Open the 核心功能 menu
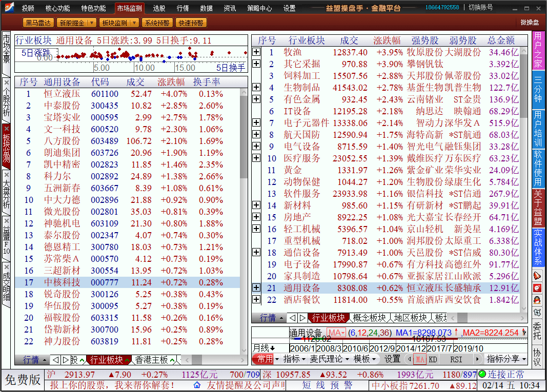 (57, 8)
